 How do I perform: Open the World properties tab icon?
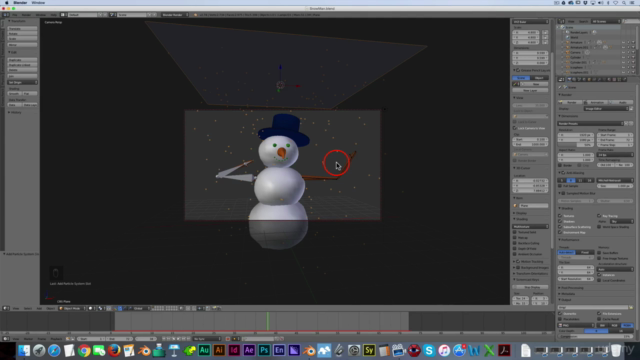(x=584, y=80)
